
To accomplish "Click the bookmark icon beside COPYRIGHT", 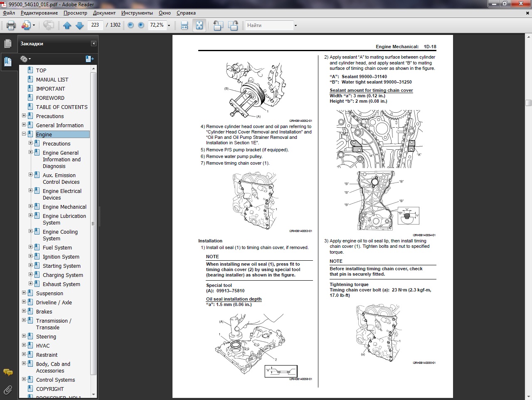I will [30, 388].
